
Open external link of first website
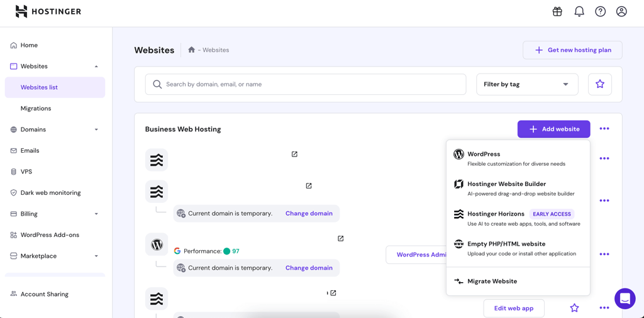coord(294,154)
